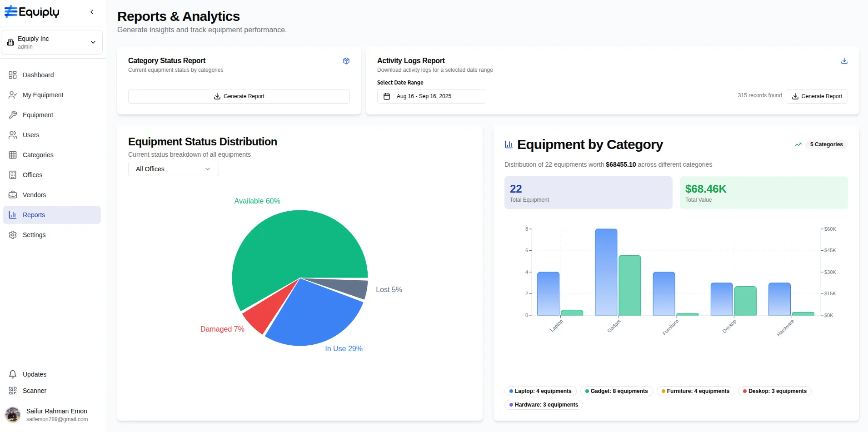Screen dimensions: 868x432
Task: Generate the Activity Logs report
Action: [817, 96]
